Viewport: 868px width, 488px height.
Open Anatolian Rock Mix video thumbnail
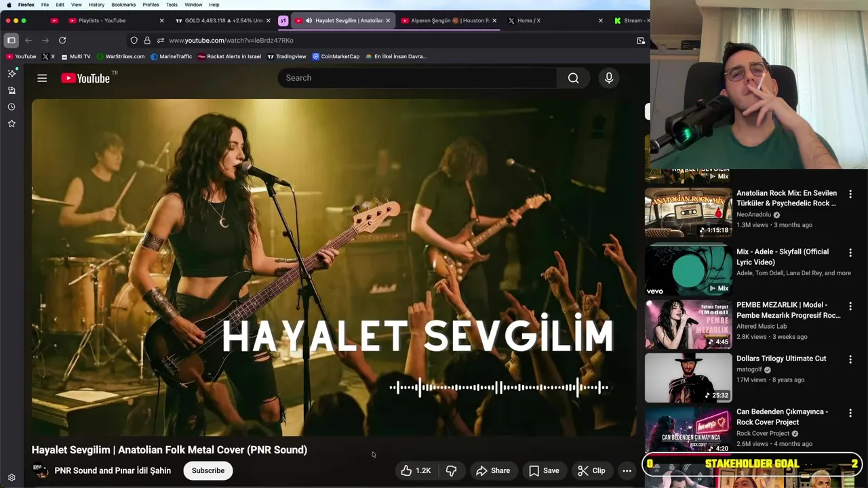[x=688, y=213]
